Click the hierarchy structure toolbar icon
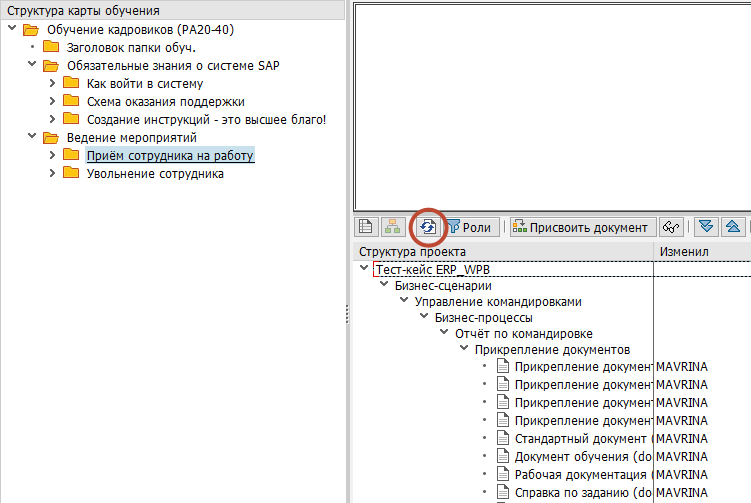751x503 pixels. 392,227
